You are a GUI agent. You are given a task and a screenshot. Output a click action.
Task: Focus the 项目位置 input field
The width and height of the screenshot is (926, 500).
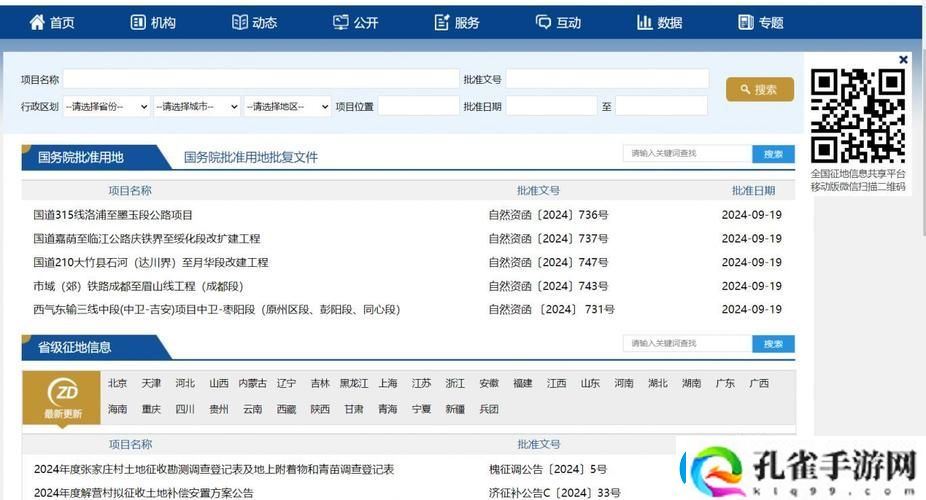[419, 106]
